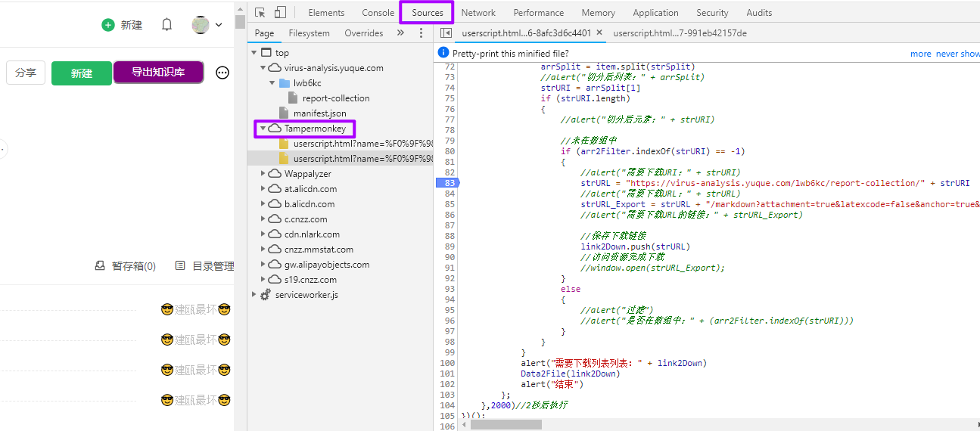Expand the cnzz.mmstat.com node
Viewport: 980px width, 431px height.
pyautogui.click(x=263, y=250)
